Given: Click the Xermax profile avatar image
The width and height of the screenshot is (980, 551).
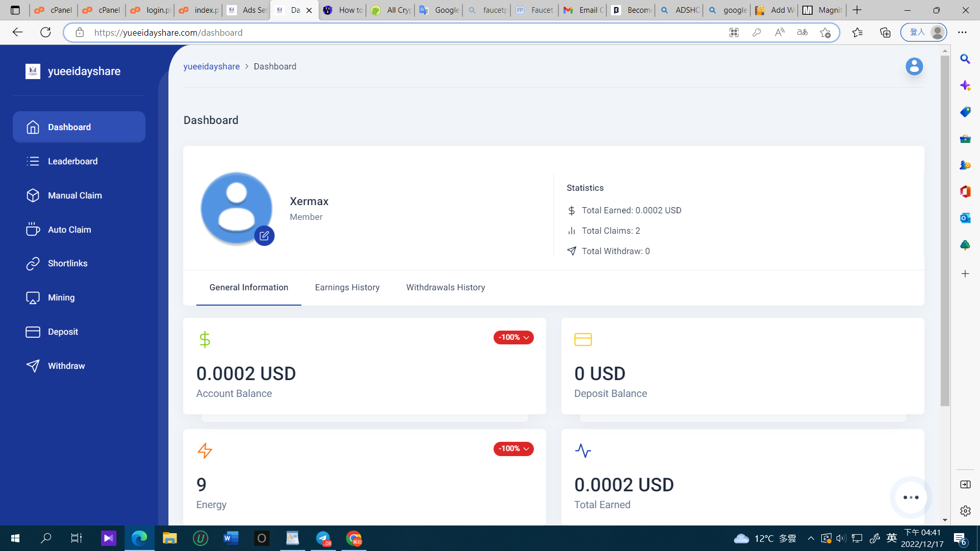Looking at the screenshot, I should (236, 208).
